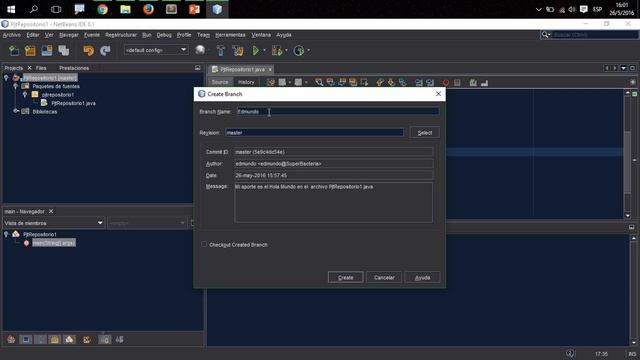Collapse PjtRepositorio1 class node in Navigator
This screenshot has height=360, width=640.
[6, 234]
